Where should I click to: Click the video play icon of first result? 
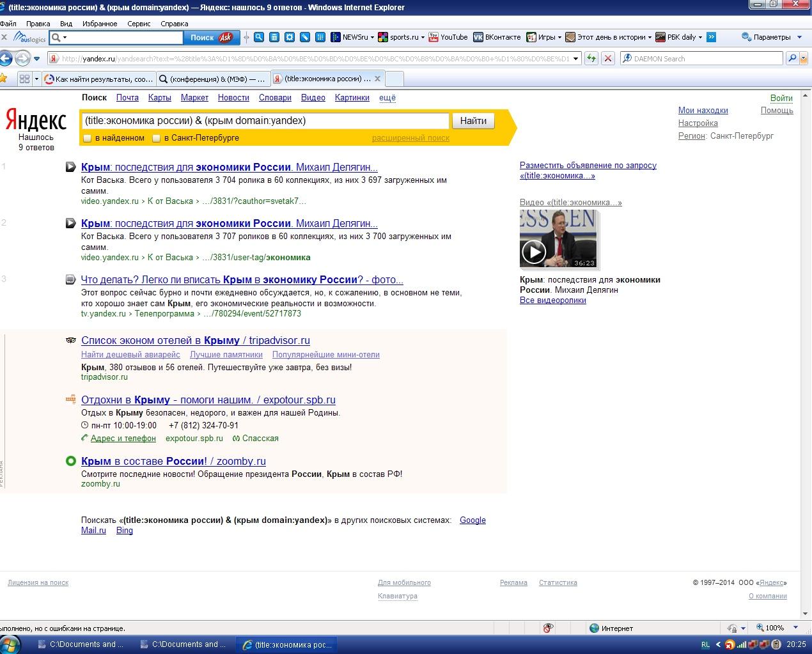pyautogui.click(x=70, y=167)
